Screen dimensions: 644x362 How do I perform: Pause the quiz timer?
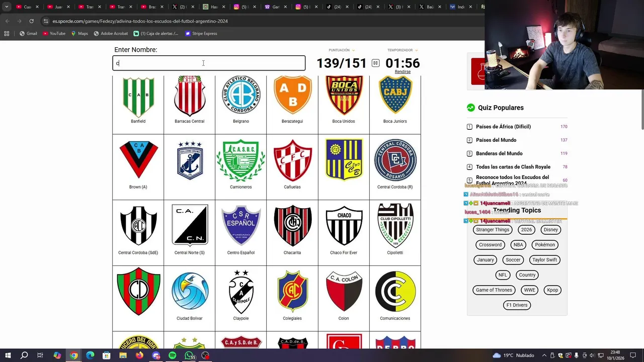click(375, 63)
